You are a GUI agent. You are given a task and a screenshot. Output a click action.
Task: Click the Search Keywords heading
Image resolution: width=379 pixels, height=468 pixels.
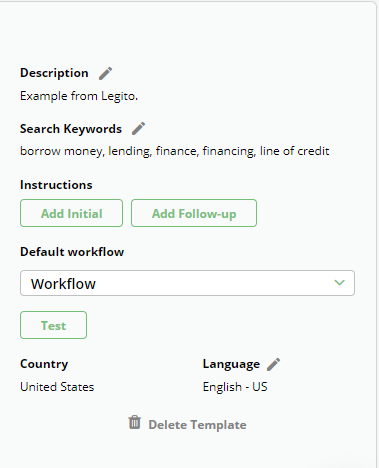[x=71, y=129]
